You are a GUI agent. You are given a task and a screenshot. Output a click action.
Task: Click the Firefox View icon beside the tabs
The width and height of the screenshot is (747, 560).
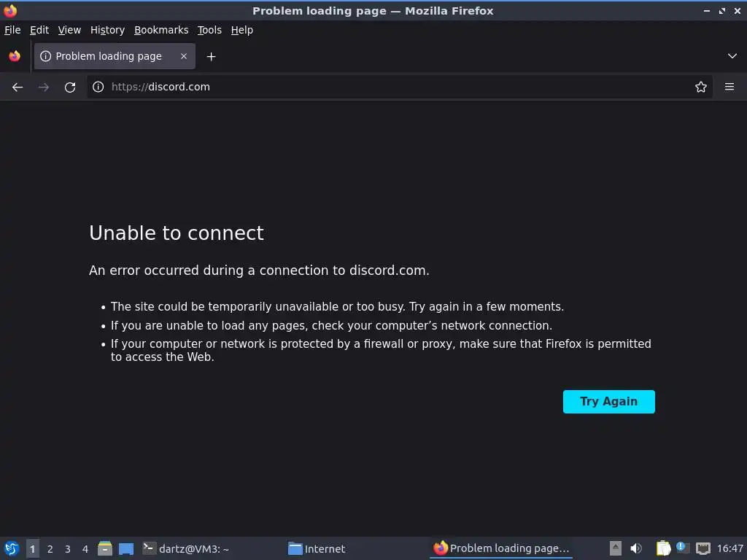pos(15,56)
